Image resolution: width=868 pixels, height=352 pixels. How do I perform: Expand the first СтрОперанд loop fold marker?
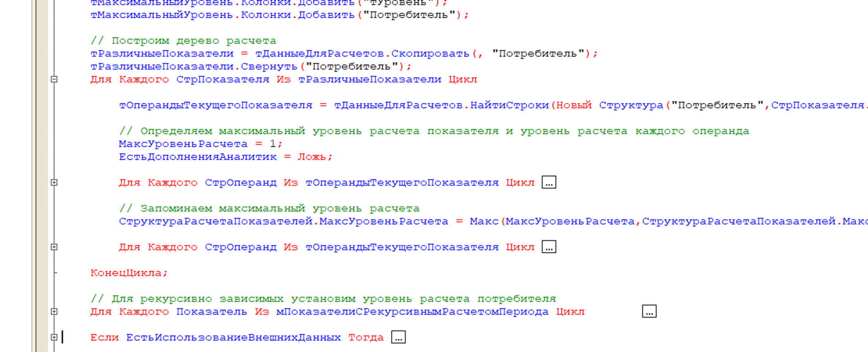(54, 183)
